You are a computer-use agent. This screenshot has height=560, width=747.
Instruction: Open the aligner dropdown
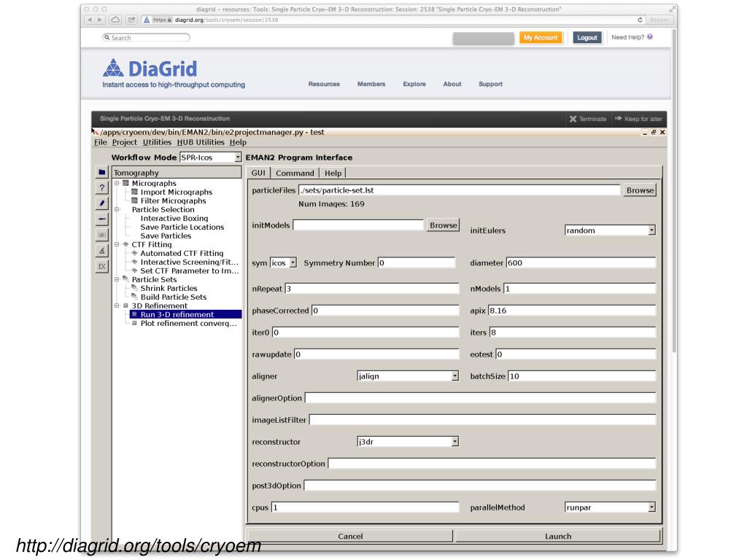[x=408, y=376]
